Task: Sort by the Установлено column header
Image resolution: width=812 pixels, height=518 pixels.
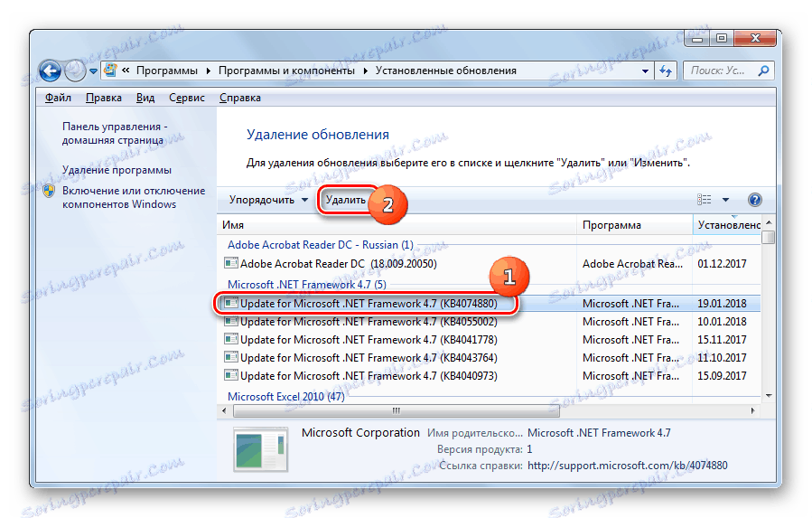Action: tap(726, 225)
